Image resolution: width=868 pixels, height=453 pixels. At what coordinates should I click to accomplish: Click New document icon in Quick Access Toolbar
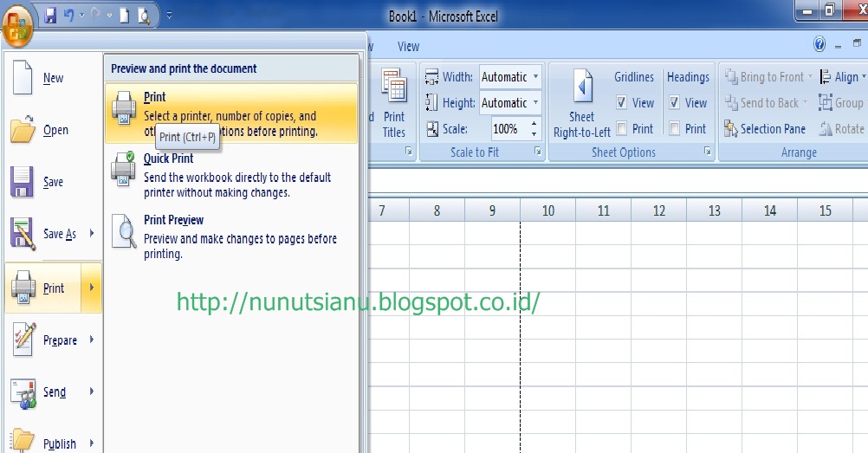pos(125,16)
